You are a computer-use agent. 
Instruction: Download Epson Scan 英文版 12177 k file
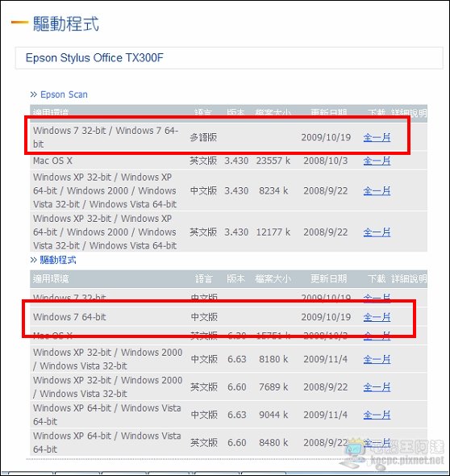(x=377, y=232)
